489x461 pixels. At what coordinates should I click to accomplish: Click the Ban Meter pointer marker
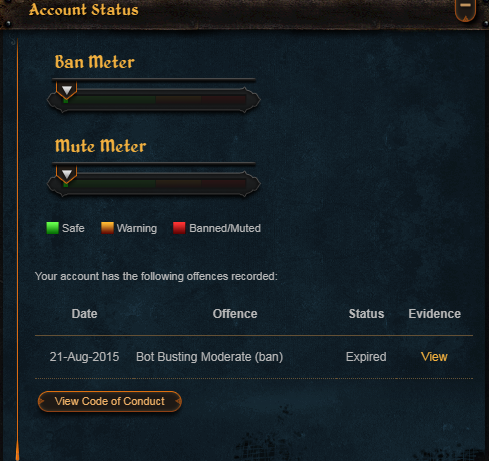click(x=67, y=90)
